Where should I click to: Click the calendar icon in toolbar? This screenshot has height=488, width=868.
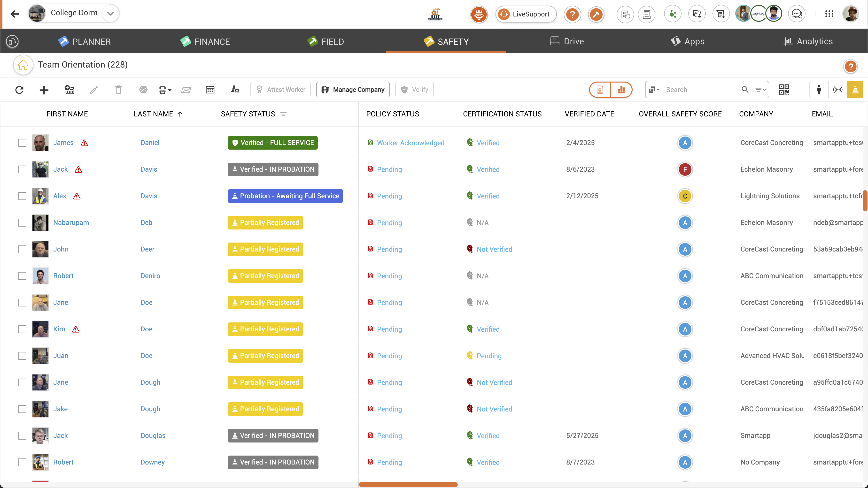pos(210,90)
